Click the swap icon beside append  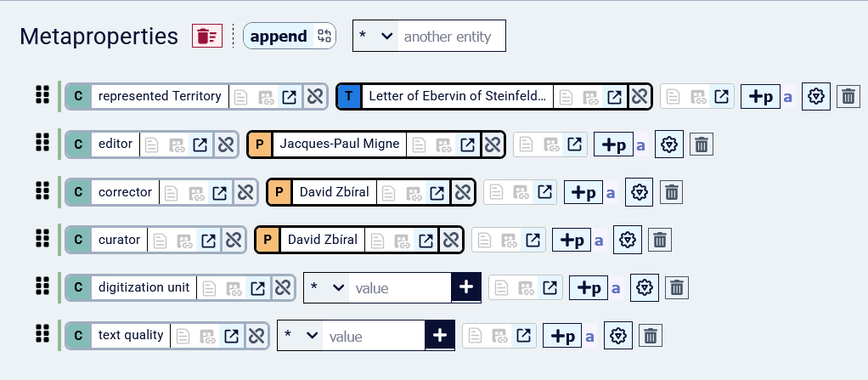click(x=324, y=36)
